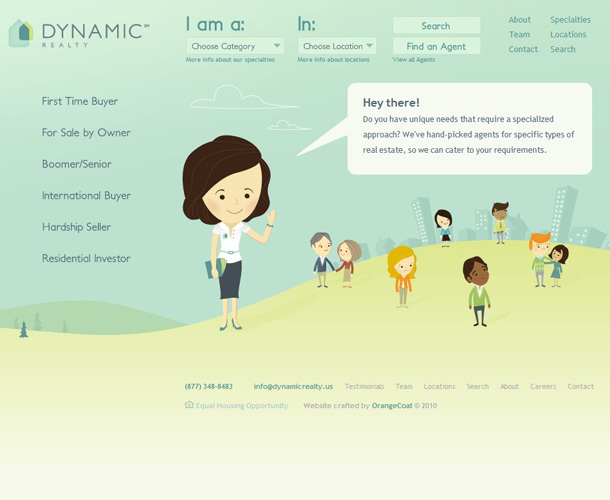Screen dimensions: 610x500
Task: Click the Hey there! speech bubble heading
Action: coord(391,103)
